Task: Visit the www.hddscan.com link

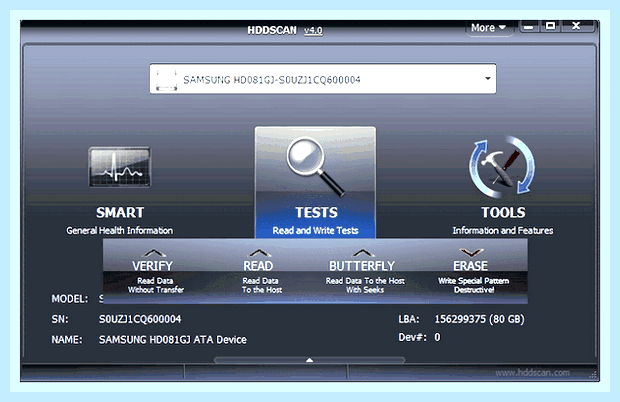Action: 532,373
